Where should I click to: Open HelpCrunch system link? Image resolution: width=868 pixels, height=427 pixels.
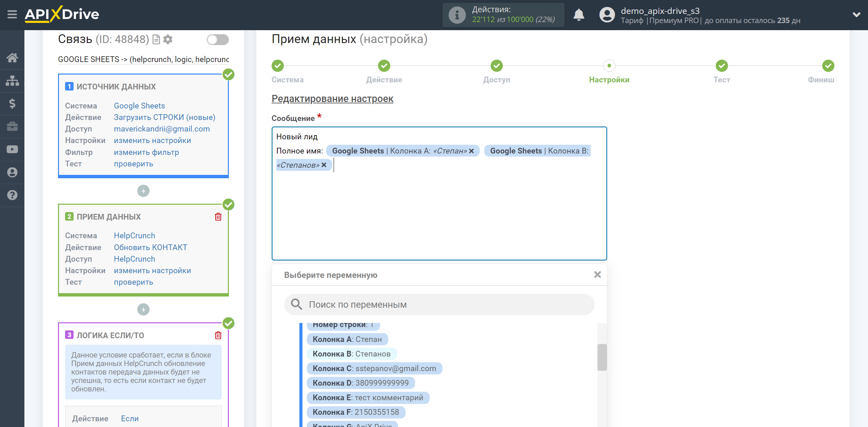(134, 236)
